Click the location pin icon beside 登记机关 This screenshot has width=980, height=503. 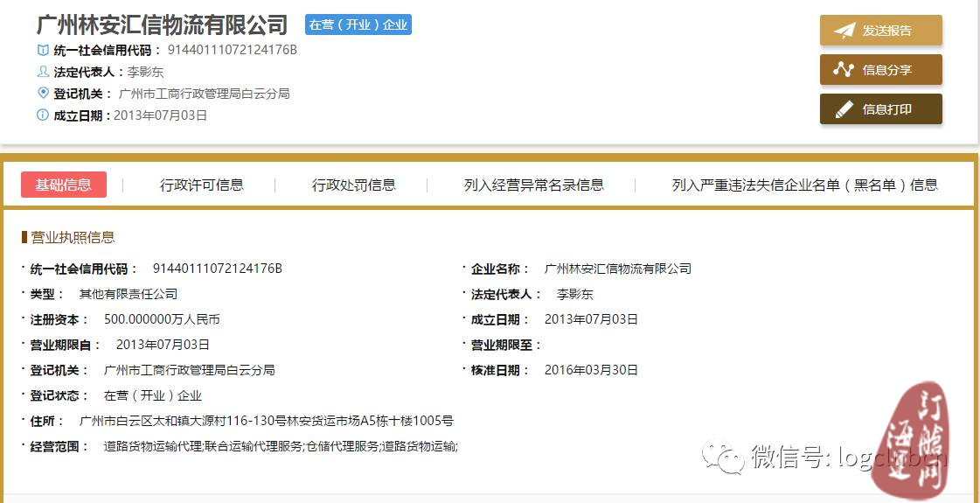click(x=43, y=94)
